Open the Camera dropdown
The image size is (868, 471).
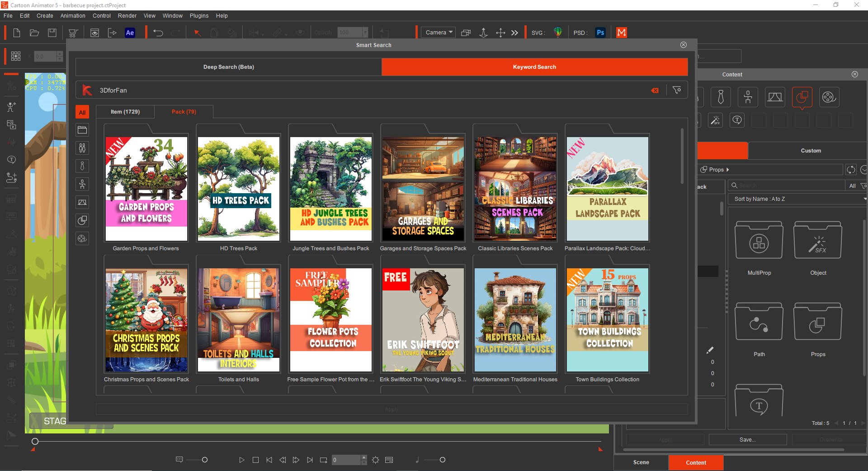[438, 33]
